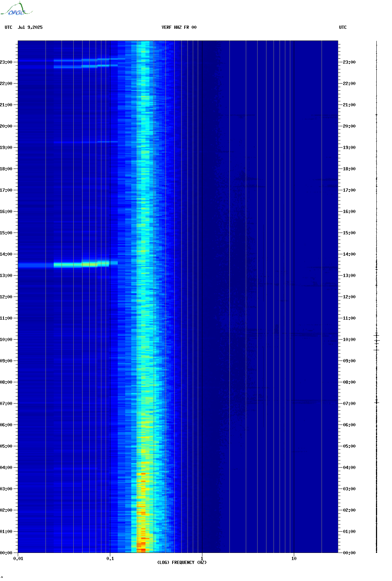
Task: Click the 01:00 label on the left time axis
Action: [x=6, y=532]
